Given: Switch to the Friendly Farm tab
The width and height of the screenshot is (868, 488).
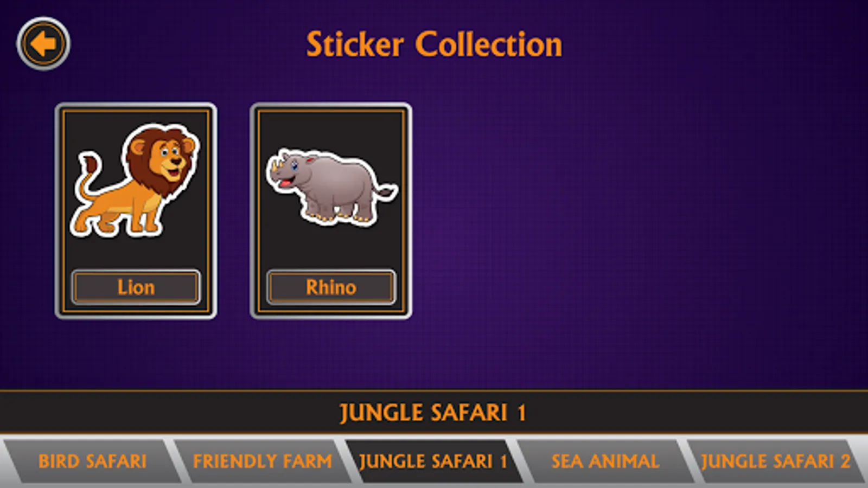Looking at the screenshot, I should [263, 461].
